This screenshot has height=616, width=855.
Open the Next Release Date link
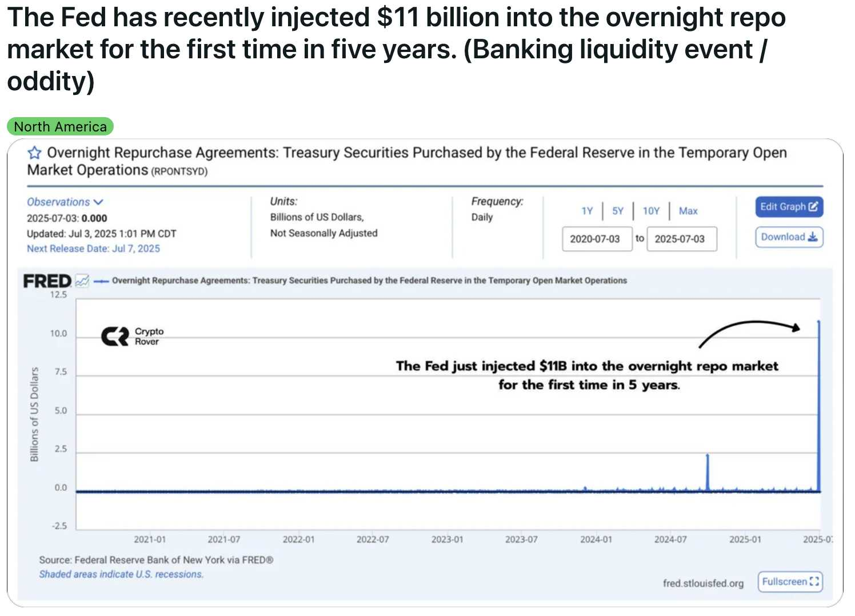(x=93, y=249)
